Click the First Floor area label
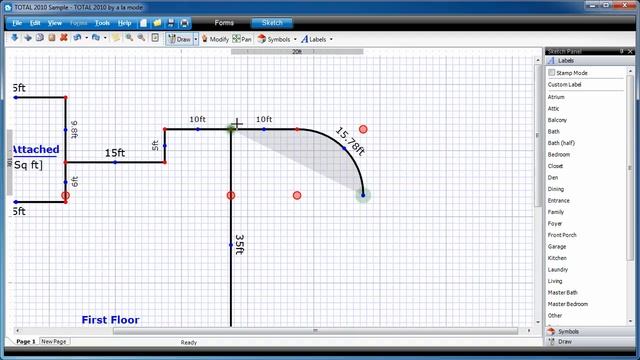 click(x=110, y=320)
